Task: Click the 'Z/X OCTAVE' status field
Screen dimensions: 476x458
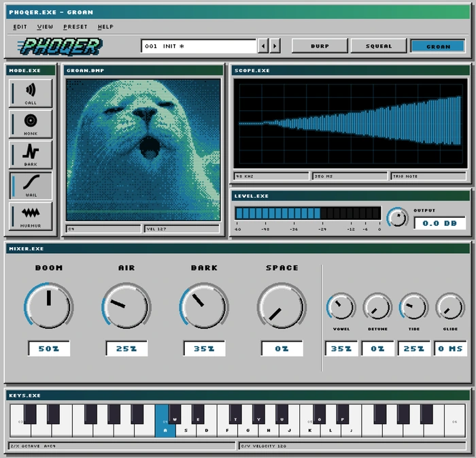Action: [x=122, y=446]
